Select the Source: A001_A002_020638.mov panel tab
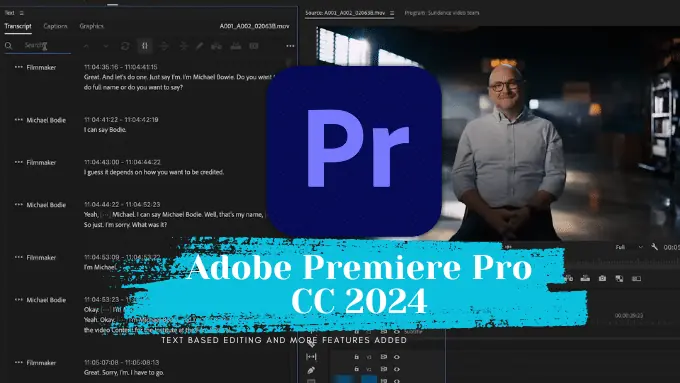Image resolution: width=680 pixels, height=383 pixels. point(345,13)
